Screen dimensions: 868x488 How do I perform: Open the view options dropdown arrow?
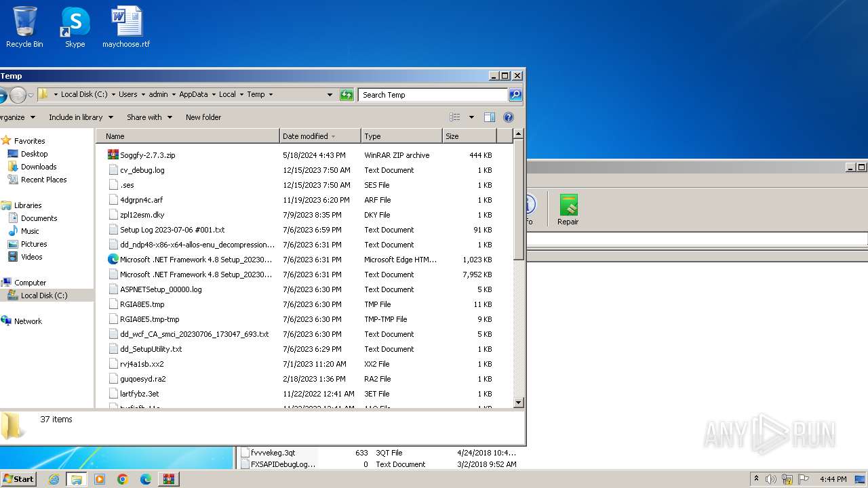471,117
